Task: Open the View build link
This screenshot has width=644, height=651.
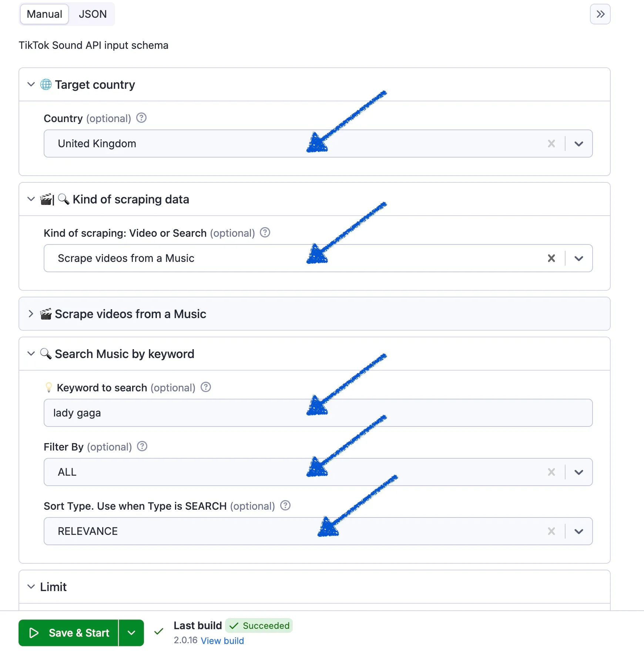Action: (x=222, y=641)
